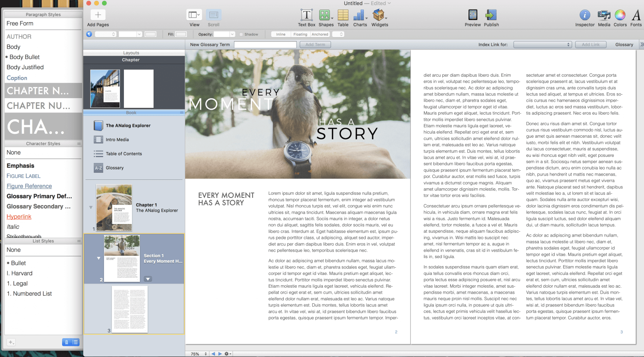Click the Add Pages plus icon

pos(98,15)
